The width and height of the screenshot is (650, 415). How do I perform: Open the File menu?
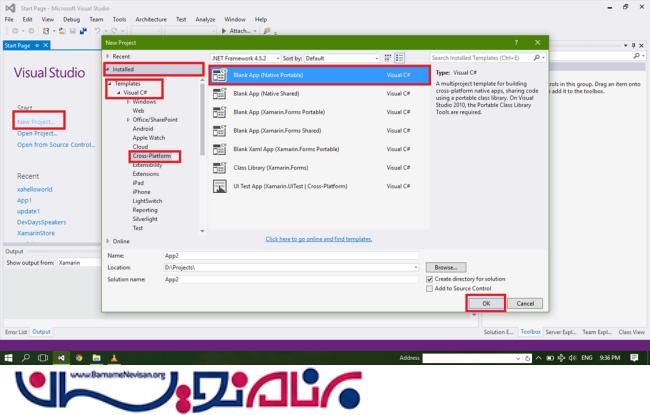(x=9, y=19)
